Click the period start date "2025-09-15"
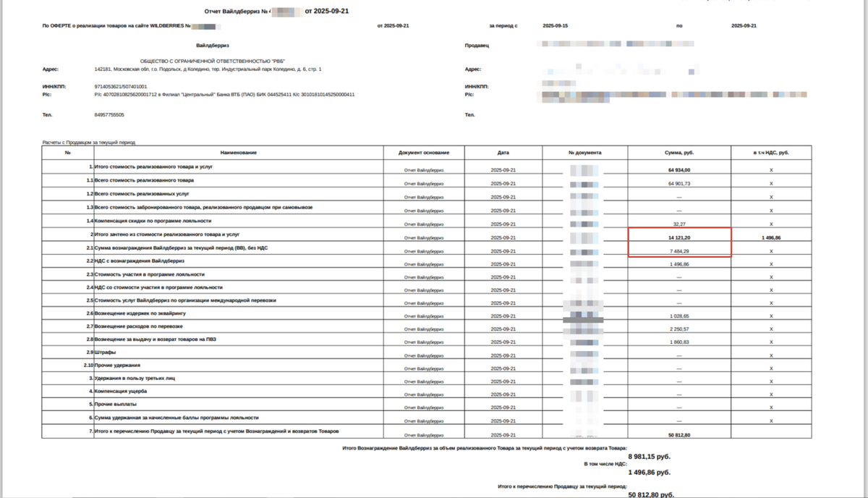 tap(556, 25)
